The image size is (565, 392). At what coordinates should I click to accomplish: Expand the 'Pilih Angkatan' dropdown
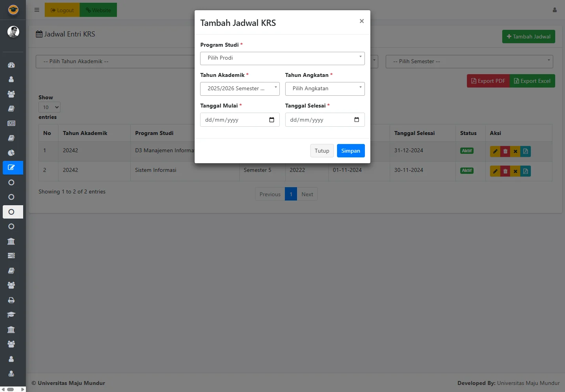324,89
